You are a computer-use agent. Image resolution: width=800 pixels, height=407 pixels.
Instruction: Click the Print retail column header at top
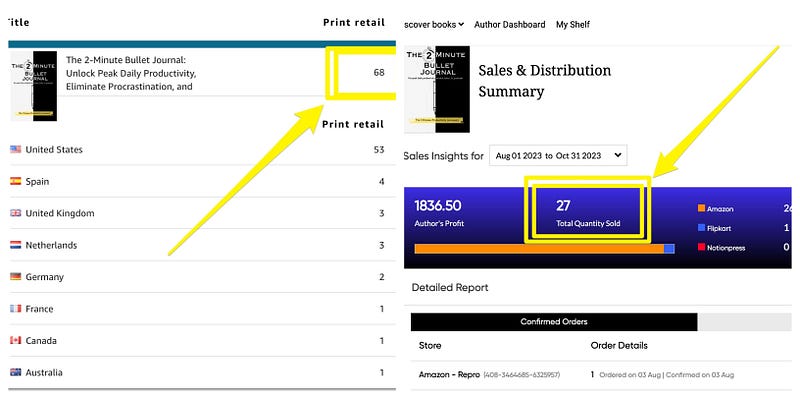click(x=354, y=22)
